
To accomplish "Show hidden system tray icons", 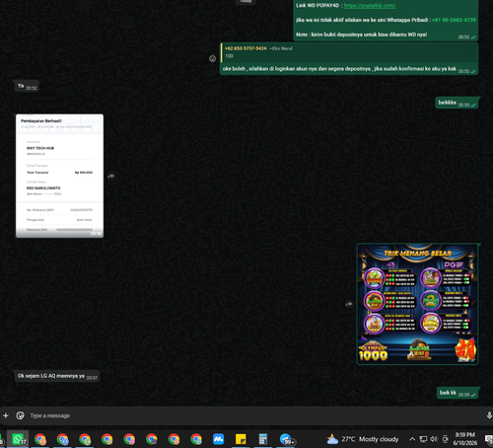I will click(x=412, y=439).
